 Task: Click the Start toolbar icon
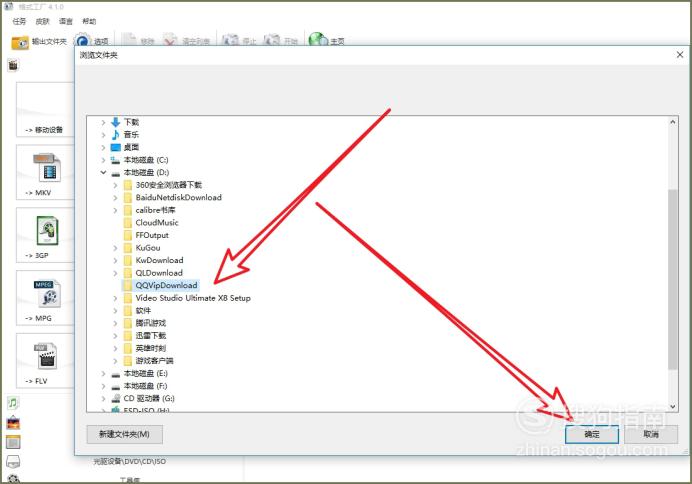[x=271, y=40]
